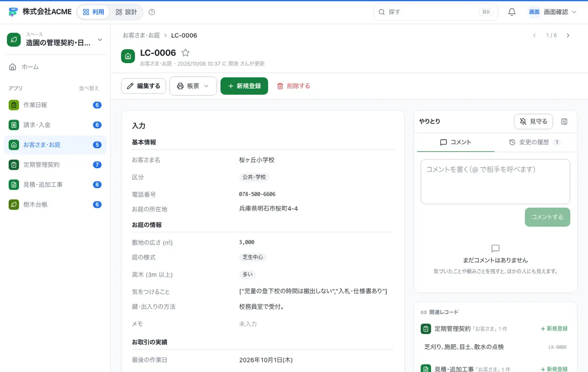
Task: Toggle 見守る watch button
Action: (x=533, y=121)
